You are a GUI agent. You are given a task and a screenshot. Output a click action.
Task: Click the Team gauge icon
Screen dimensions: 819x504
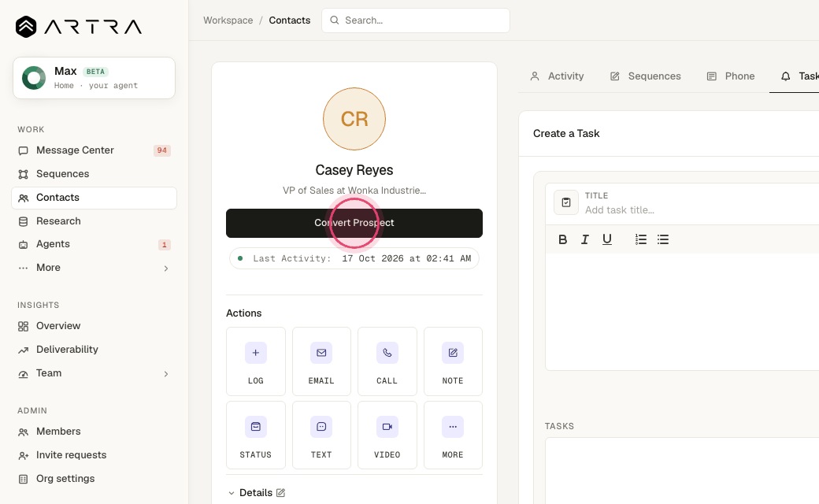pos(23,374)
